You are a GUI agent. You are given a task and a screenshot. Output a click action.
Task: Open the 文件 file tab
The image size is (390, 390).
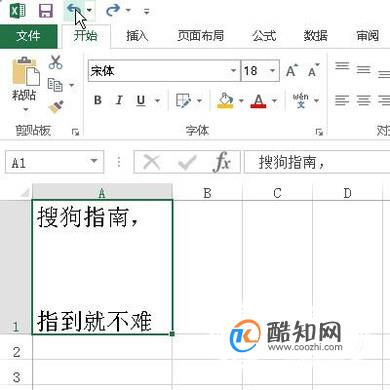29,36
